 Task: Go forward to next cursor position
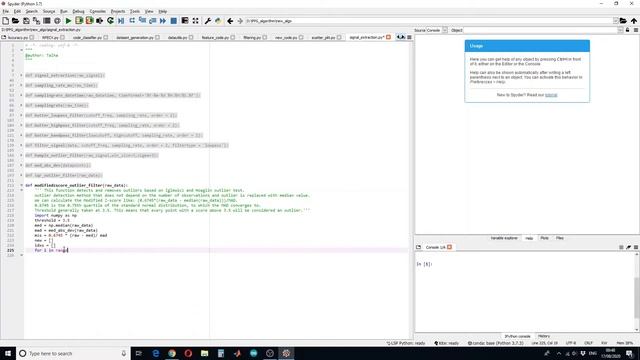coord(240,21)
